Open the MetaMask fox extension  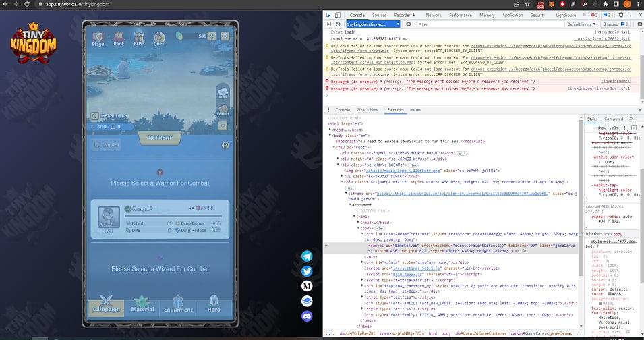pos(552,4)
